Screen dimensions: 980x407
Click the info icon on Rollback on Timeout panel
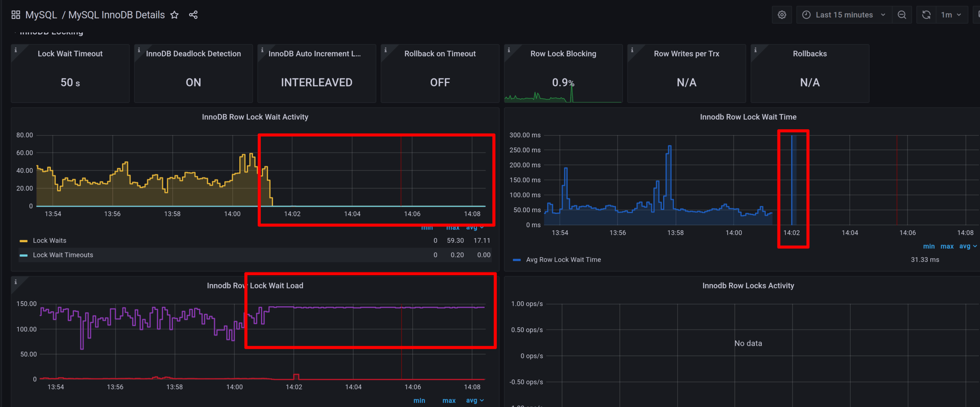coord(385,49)
